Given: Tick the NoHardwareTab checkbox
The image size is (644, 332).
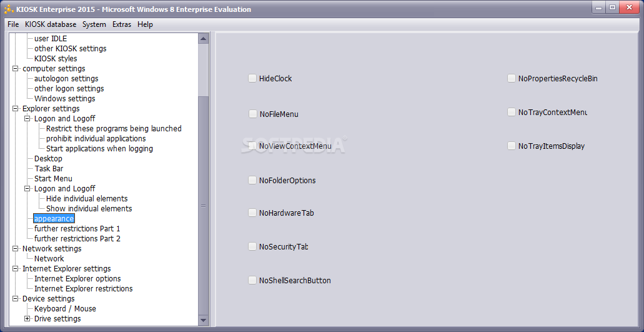Looking at the screenshot, I should [x=252, y=213].
